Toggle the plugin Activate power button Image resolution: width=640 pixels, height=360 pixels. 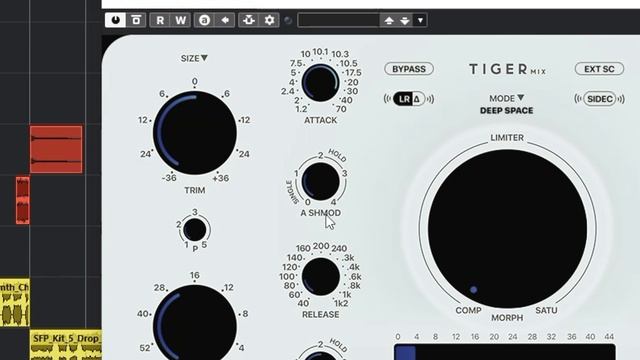click(115, 20)
